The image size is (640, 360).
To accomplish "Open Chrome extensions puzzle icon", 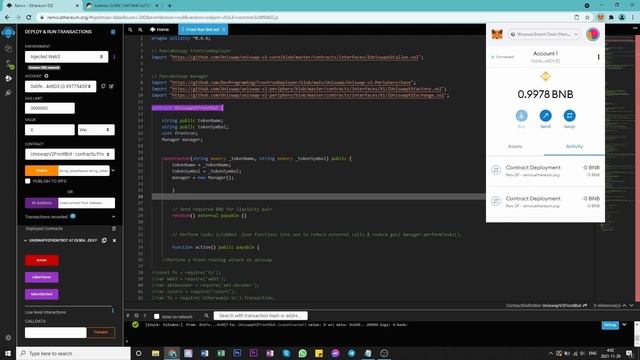I will click(x=611, y=18).
